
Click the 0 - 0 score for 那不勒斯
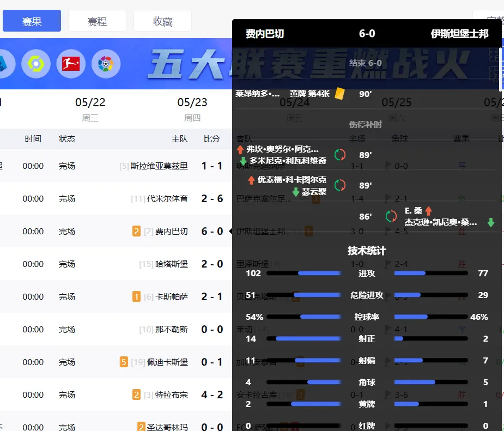(x=212, y=330)
